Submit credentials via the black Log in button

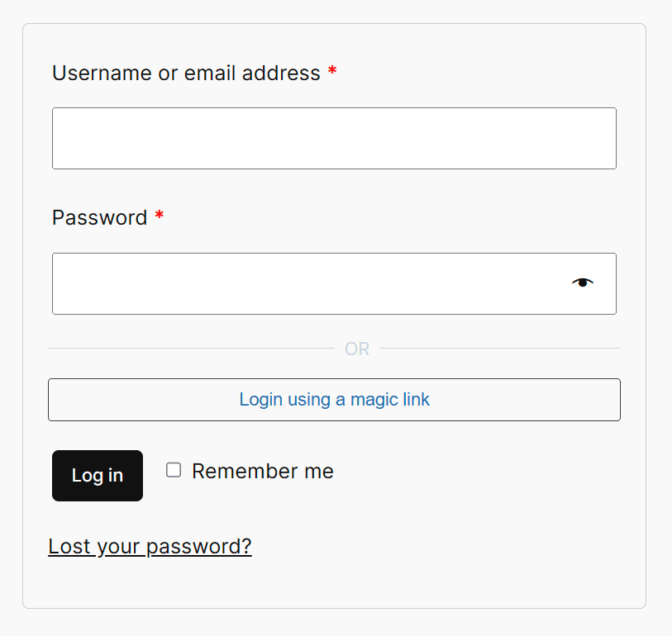[x=97, y=476]
